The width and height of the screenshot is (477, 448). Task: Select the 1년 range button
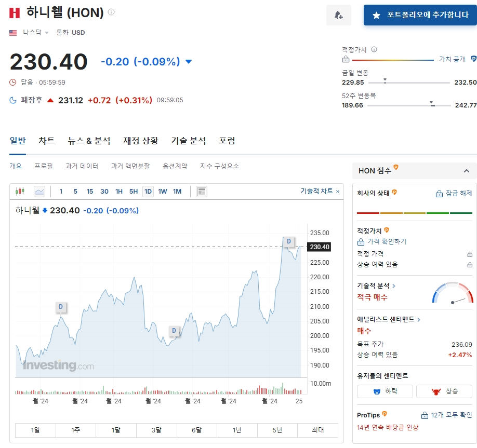(x=237, y=430)
